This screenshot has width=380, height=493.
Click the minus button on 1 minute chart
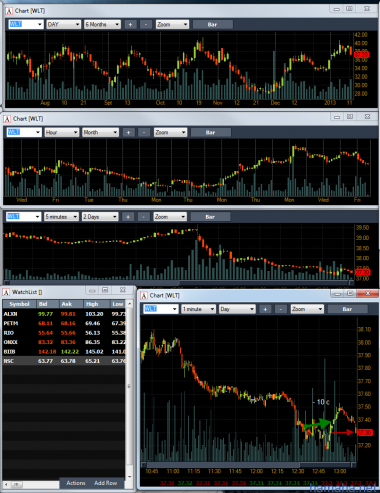click(281, 309)
